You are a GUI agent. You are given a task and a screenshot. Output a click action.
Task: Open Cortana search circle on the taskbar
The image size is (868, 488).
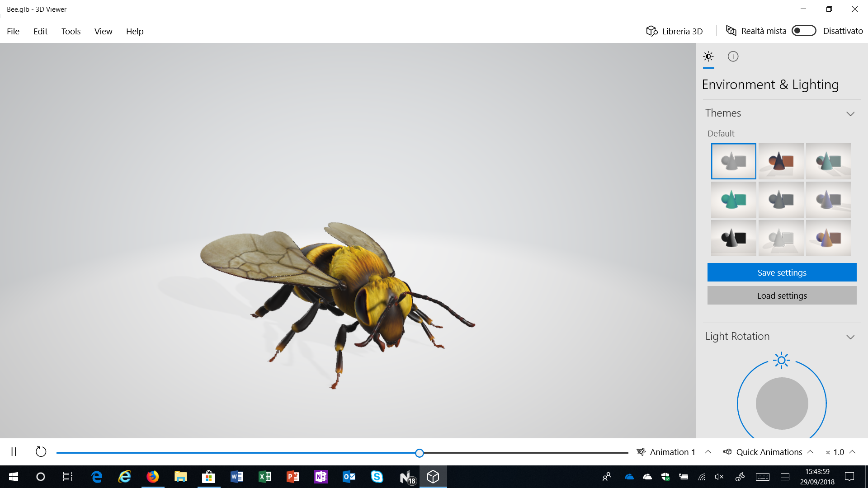tap(41, 477)
